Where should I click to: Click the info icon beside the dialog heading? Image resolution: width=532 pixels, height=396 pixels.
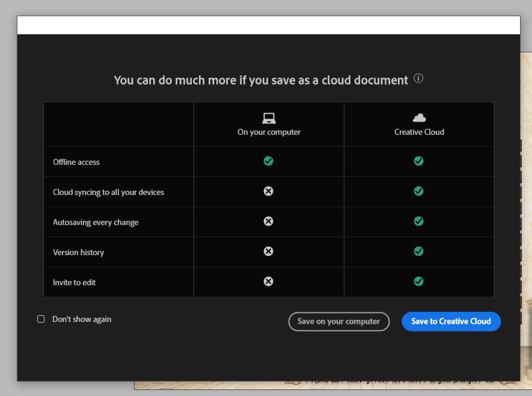click(419, 78)
